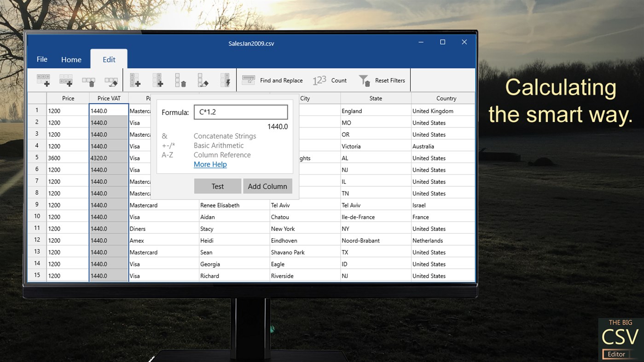Screen dimensions: 644x362
Task: Select the insert row above icon
Action: (x=44, y=80)
